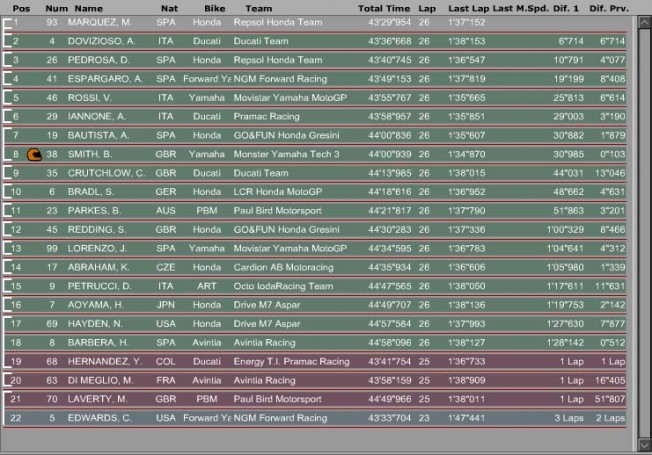Click the AUS nationality cell

click(165, 210)
